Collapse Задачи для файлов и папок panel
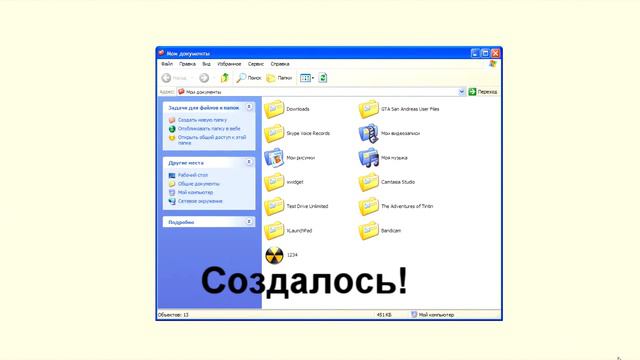This screenshot has height=360, width=640. [x=249, y=107]
